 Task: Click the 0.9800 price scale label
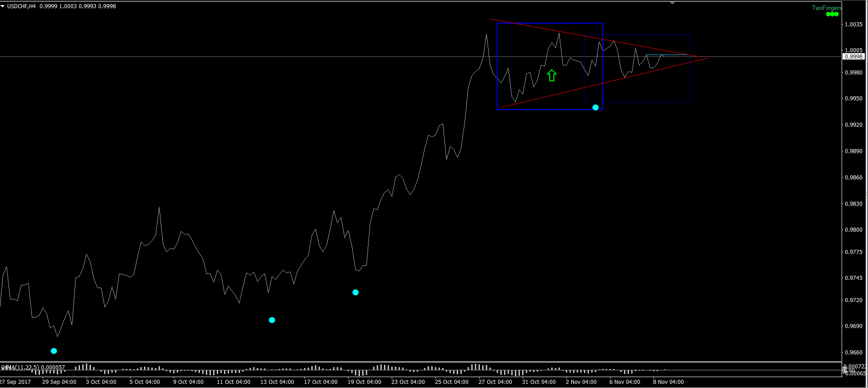pos(853,230)
